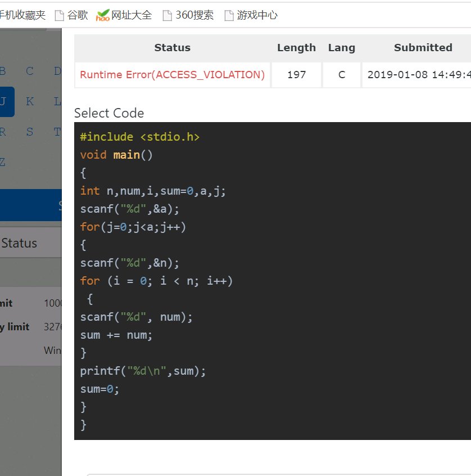Click the scanf("%d",&n); line

coord(129,263)
